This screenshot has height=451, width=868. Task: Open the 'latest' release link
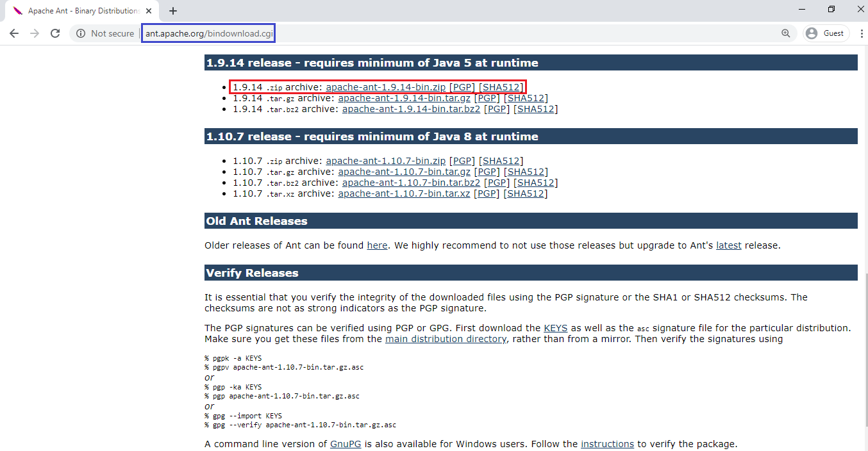coord(729,245)
